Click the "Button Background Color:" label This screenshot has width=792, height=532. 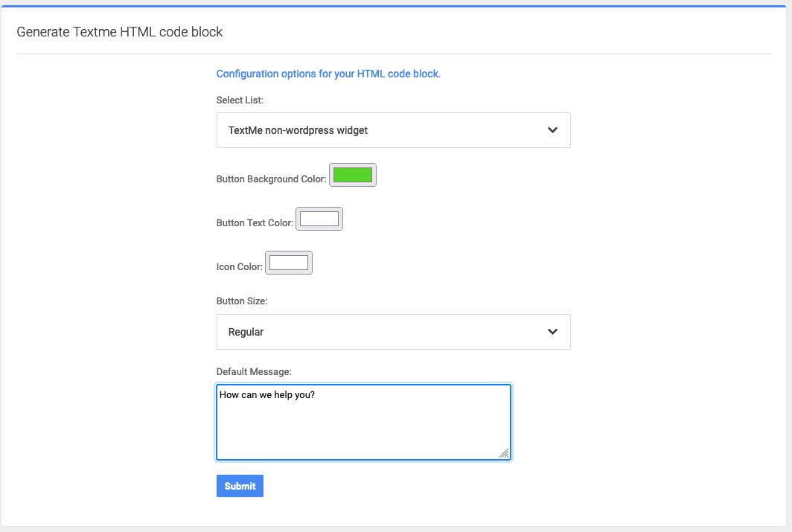pyautogui.click(x=271, y=179)
